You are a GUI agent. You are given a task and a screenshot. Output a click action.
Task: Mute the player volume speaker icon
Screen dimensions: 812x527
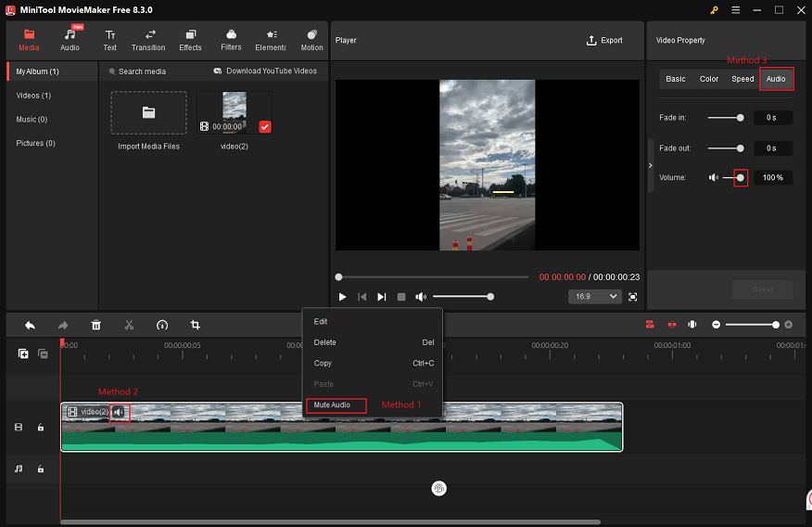point(421,297)
